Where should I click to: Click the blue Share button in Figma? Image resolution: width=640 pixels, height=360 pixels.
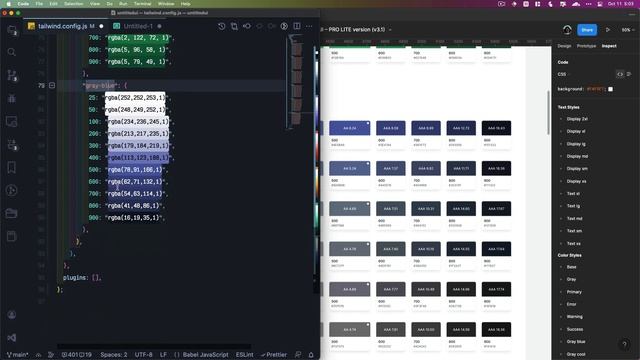point(587,30)
